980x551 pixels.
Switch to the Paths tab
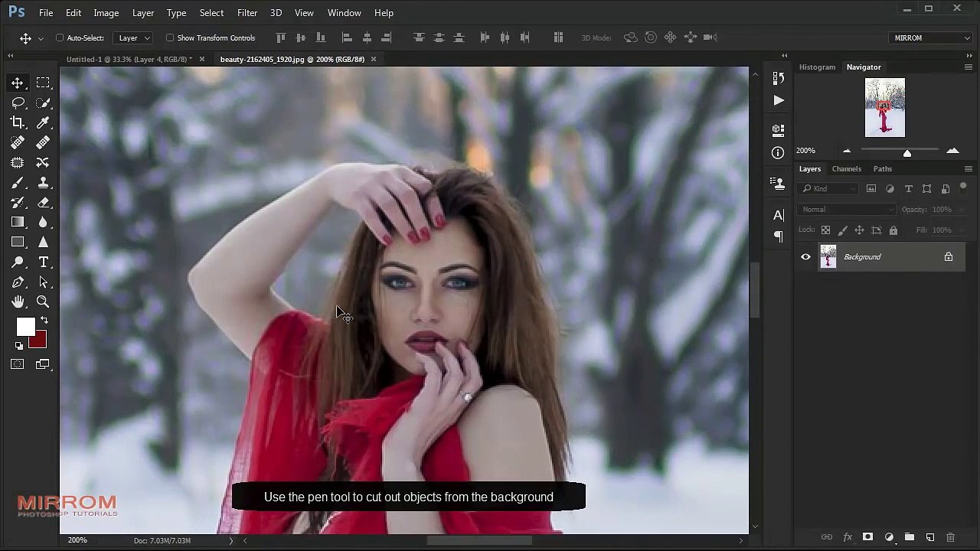(883, 169)
